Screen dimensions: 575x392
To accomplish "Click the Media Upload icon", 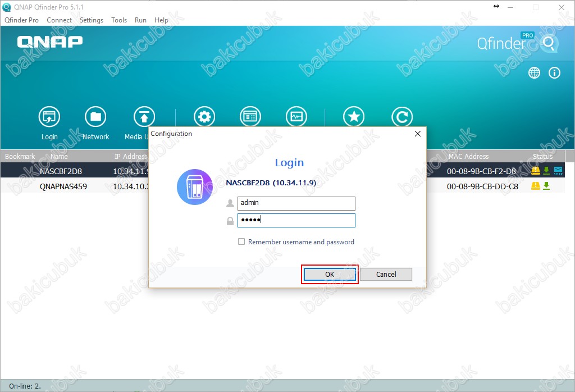I will [x=144, y=117].
